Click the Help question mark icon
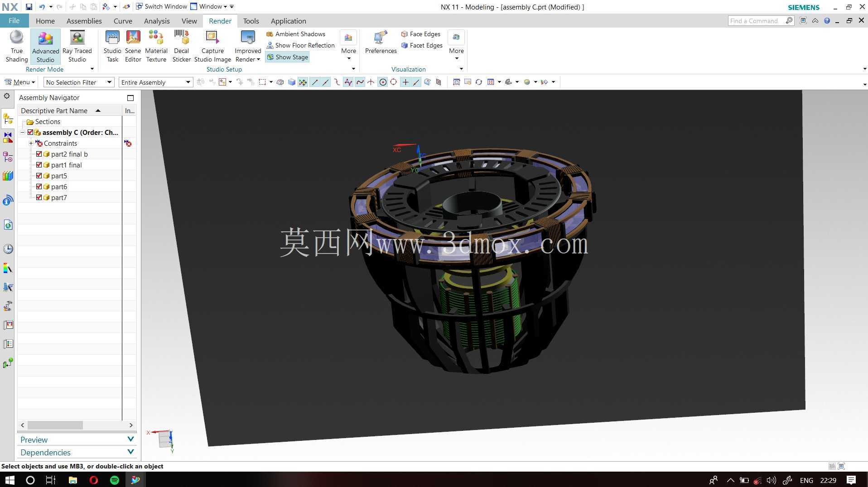868x487 pixels. [827, 21]
